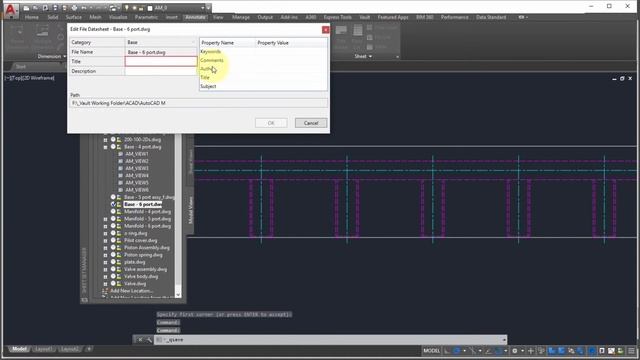Expand the Sheet panel dropdown
Screen dimensions: 640x360
tap(363, 56)
